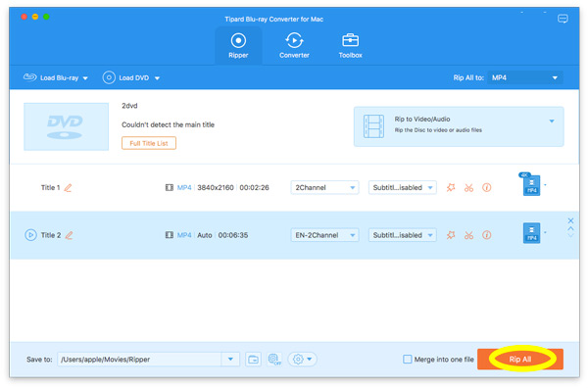This screenshot has width=588, height=388.
Task: Play Title 2 preview
Action: tap(30, 235)
